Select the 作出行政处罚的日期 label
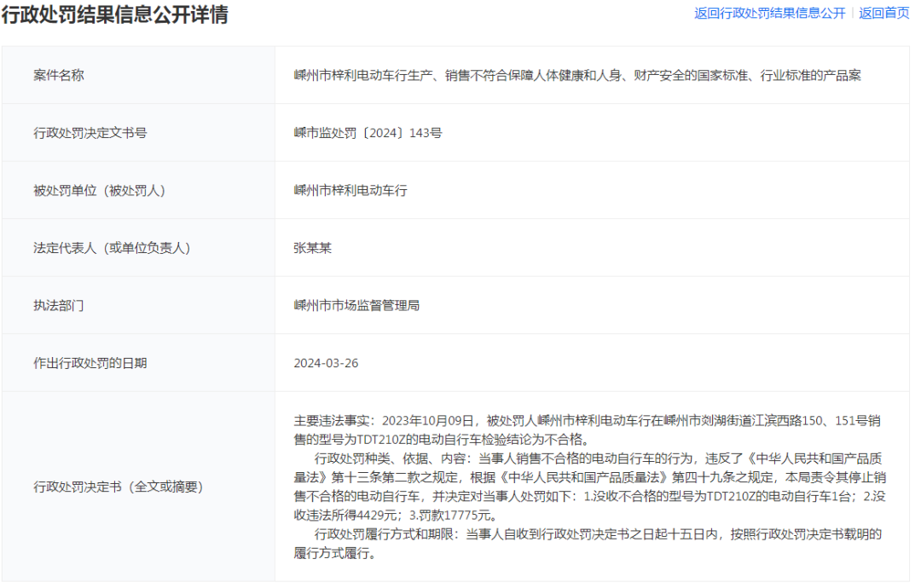The width and height of the screenshot is (921, 588). pyautogui.click(x=90, y=363)
